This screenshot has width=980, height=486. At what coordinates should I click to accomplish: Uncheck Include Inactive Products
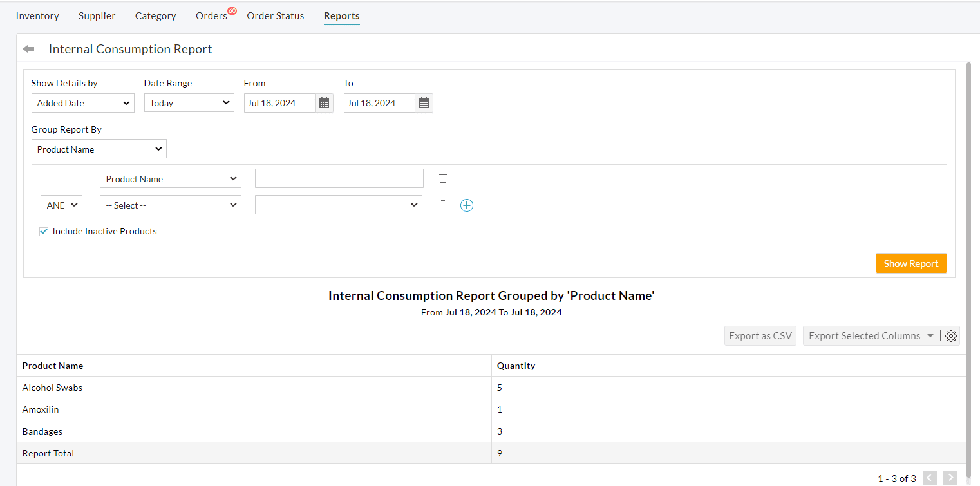tap(43, 231)
